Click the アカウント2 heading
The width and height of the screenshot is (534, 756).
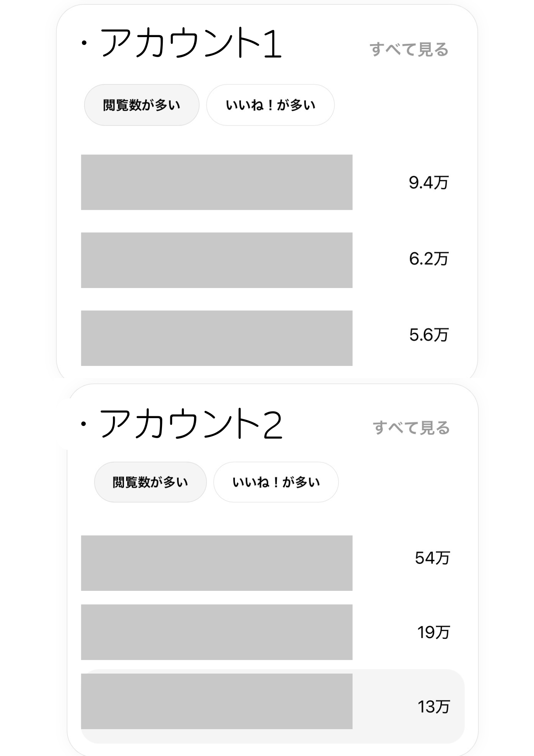coord(191,424)
